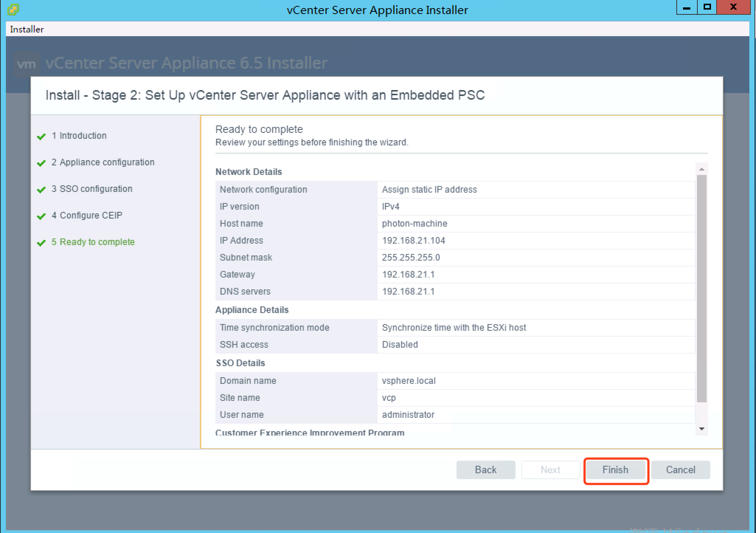This screenshot has height=533, width=756.
Task: Click the checkmark beside Ready to complete
Action: [x=41, y=243]
